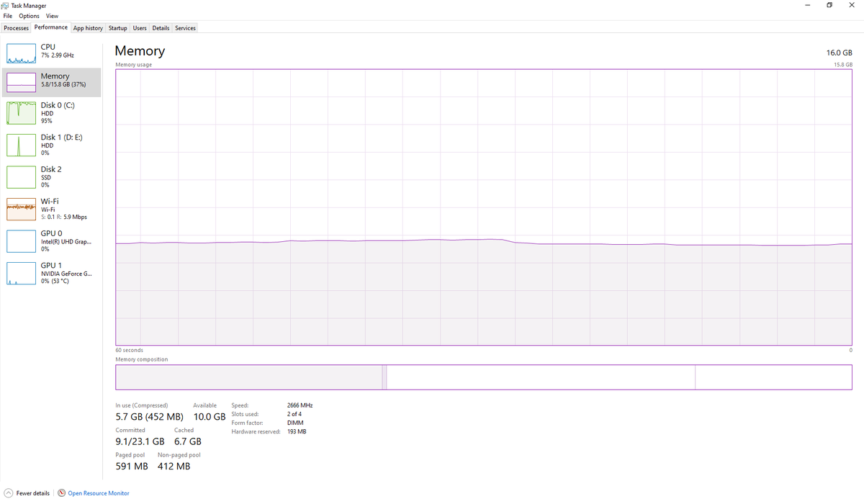864x504 pixels.
Task: Switch to the Services tab
Action: point(185,28)
